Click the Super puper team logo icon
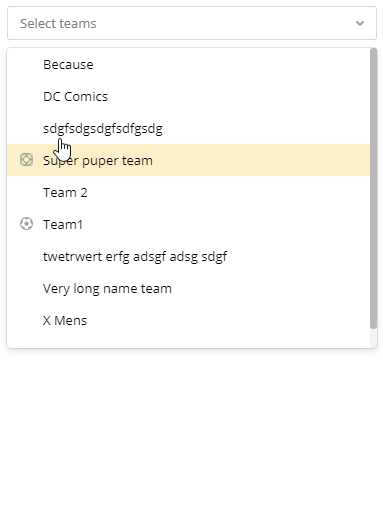Viewport: 383px width, 513px height. pyautogui.click(x=26, y=160)
